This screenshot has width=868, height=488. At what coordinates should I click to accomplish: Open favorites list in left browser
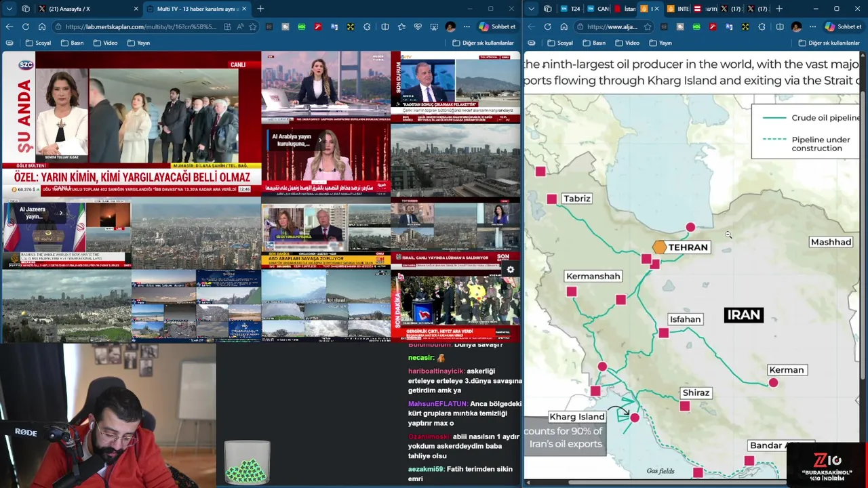pyautogui.click(x=401, y=26)
